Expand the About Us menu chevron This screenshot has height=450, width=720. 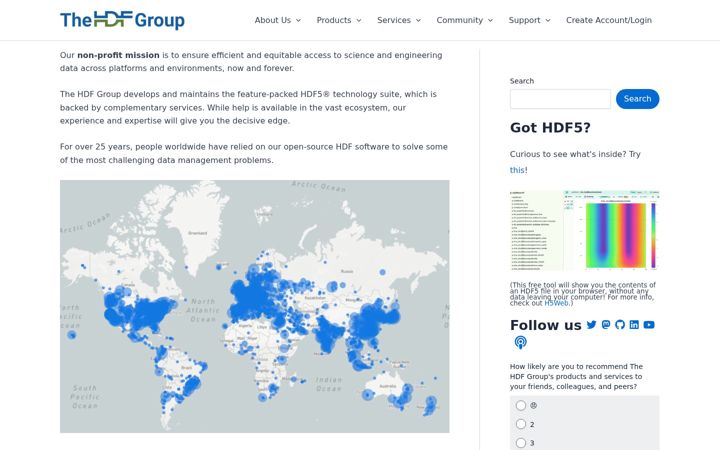(298, 20)
